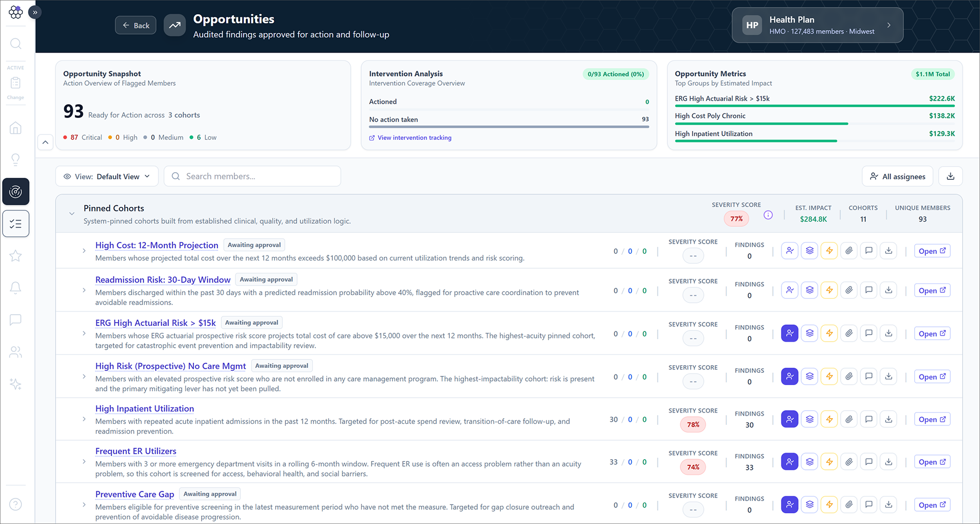Click the All assignees button

click(897, 176)
